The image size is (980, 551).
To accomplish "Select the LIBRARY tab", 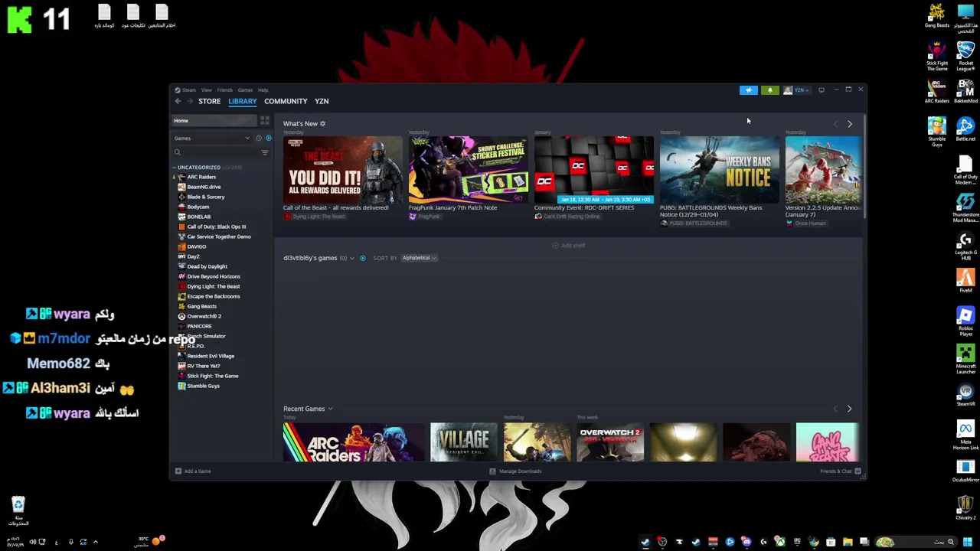I will tap(242, 101).
